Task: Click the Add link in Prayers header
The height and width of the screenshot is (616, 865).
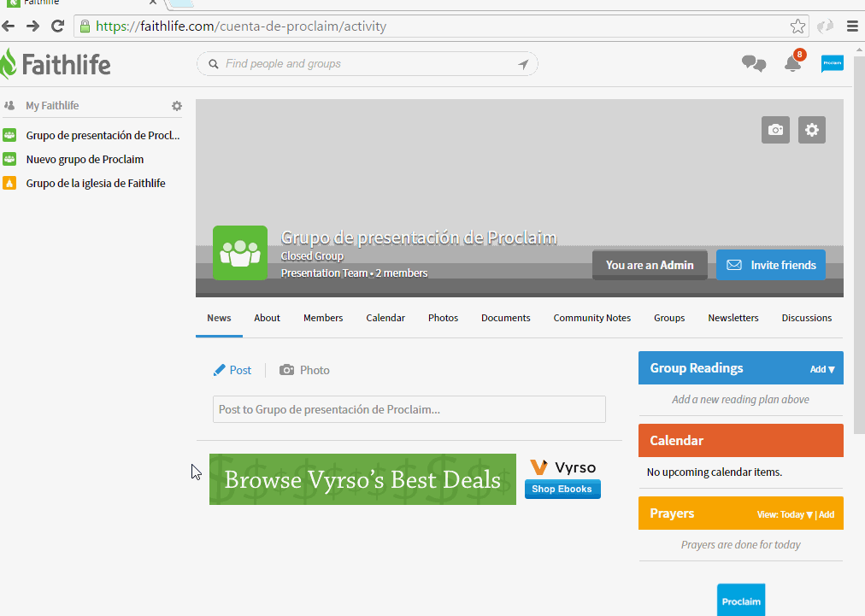Action: click(827, 514)
